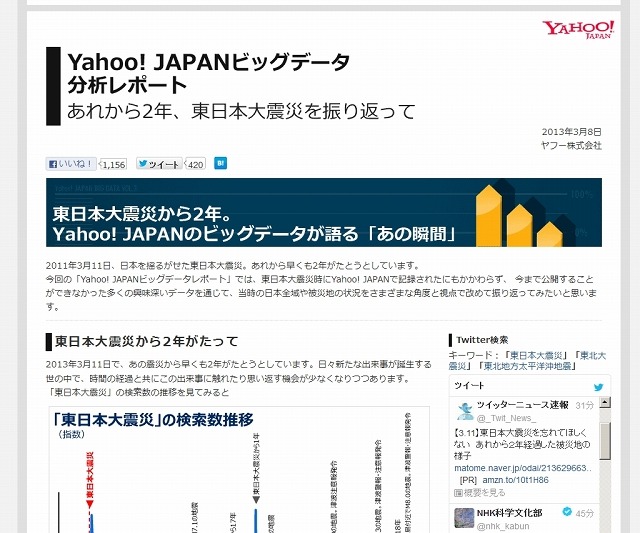The image size is (640, 533).
Task: Open ツイッターニュース速報 account avatar
Action: [464, 411]
